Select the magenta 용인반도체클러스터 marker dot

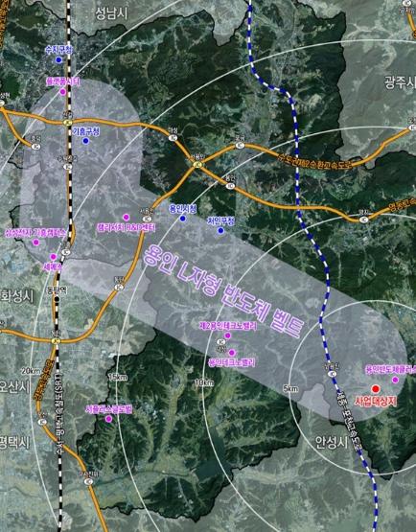coord(395,380)
